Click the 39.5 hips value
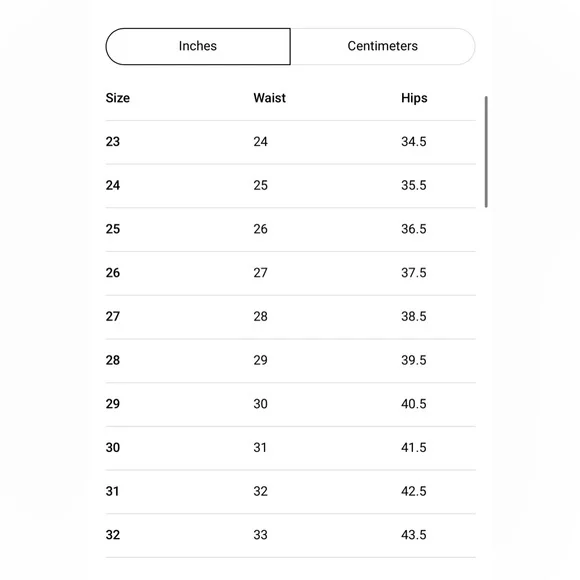Image resolution: width=580 pixels, height=580 pixels. tap(414, 360)
